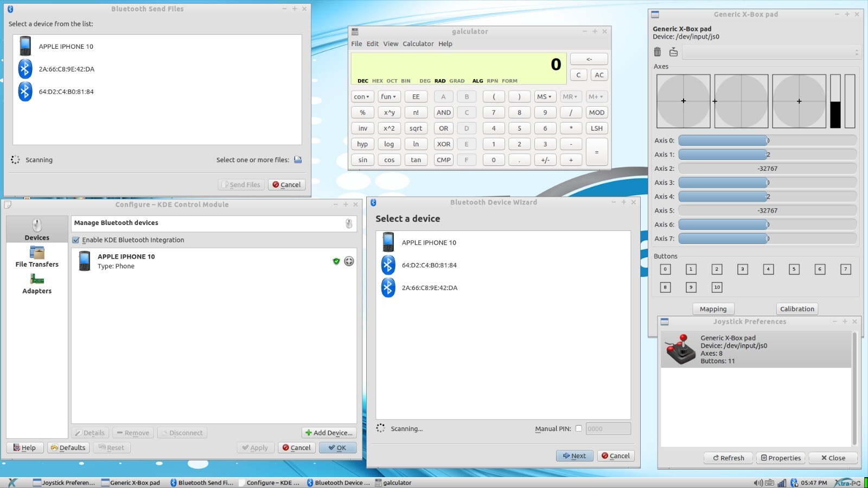
Task: Click the trash icon in Generic X-Box pad
Action: point(658,52)
